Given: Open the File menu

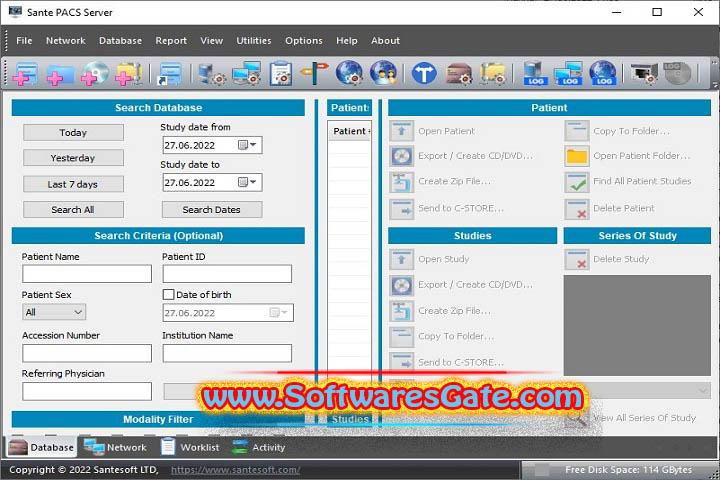Looking at the screenshot, I should [x=24, y=40].
